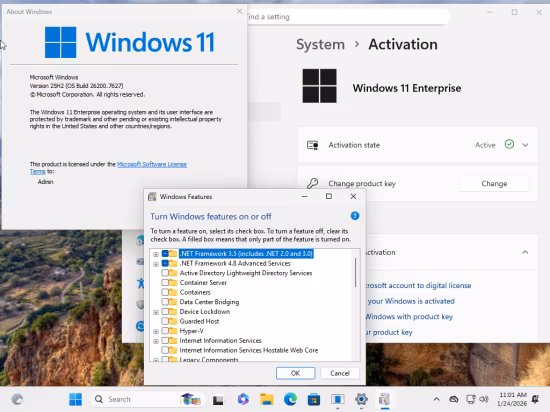Enable Active Directory Lightweight Directory Services

click(165, 273)
